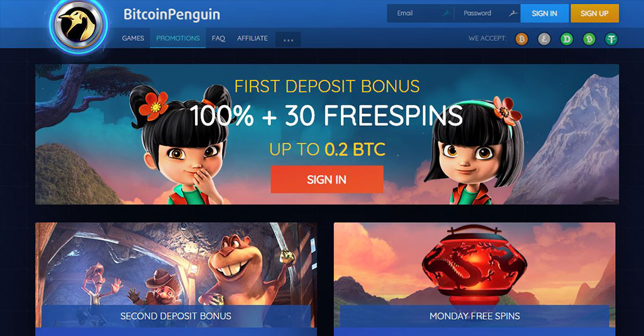Click the BitcoinPenguin penguin logo
Image resolution: width=644 pixels, height=336 pixels.
79,27
